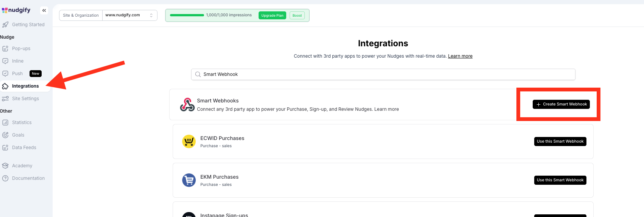Collapse the sidebar with double-chevron button
Screen dimensions: 644x217
44,11
